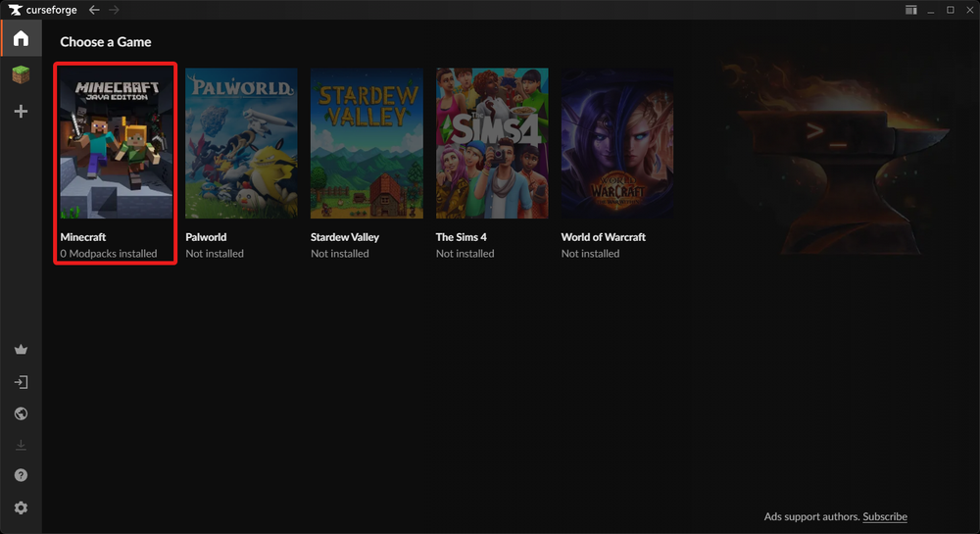
Task: Click the forward navigation arrow
Action: click(x=115, y=10)
